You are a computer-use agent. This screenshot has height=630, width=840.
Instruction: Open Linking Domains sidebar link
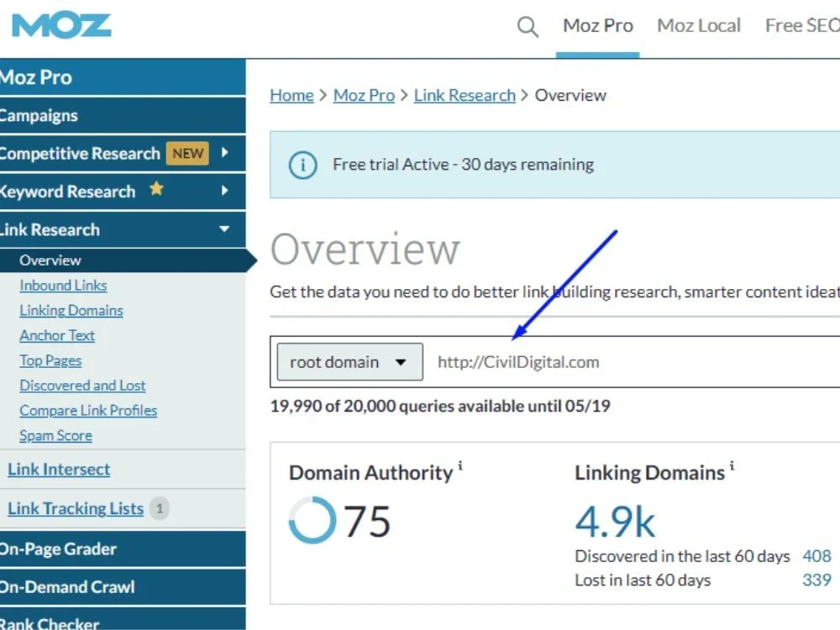click(x=71, y=311)
